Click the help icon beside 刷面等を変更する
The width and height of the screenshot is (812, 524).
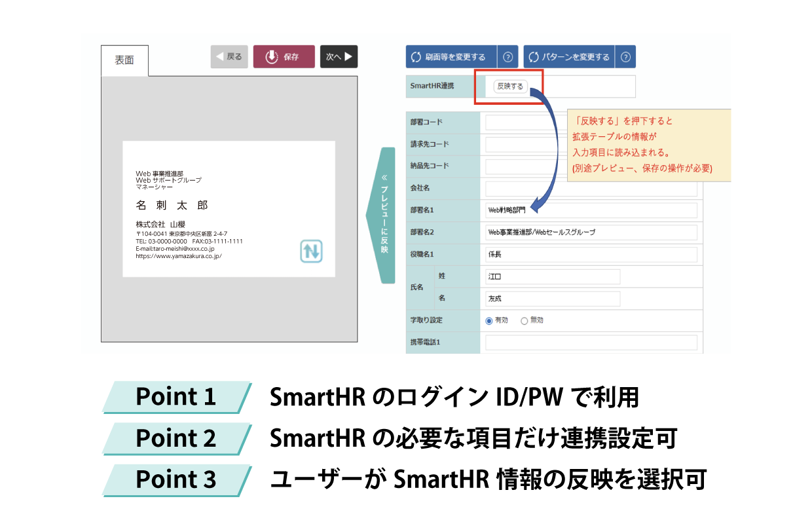[x=507, y=57]
